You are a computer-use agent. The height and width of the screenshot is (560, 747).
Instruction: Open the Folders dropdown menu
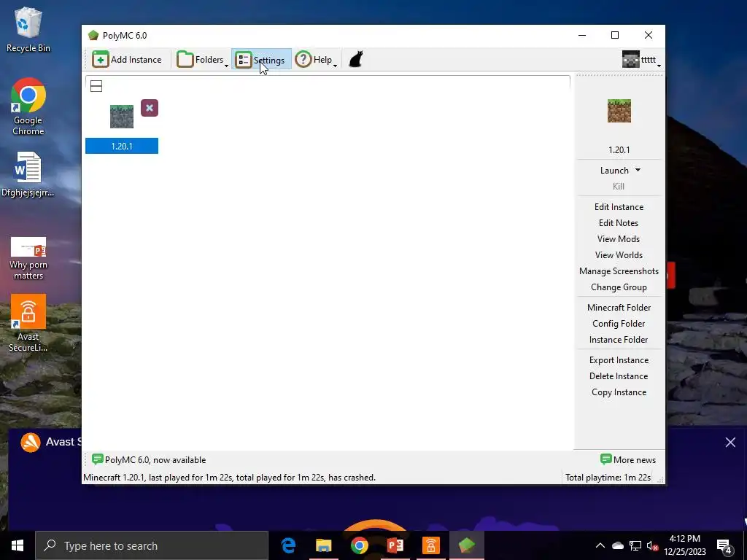(203, 60)
